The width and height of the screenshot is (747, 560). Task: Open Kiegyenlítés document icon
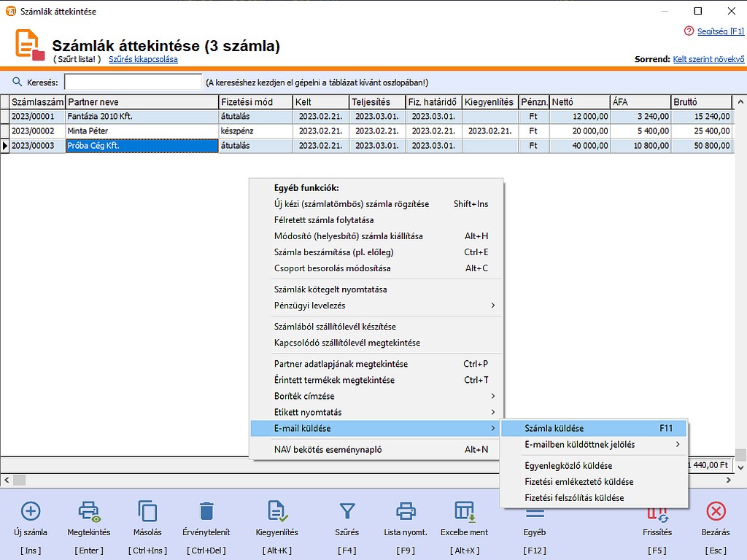(x=276, y=511)
